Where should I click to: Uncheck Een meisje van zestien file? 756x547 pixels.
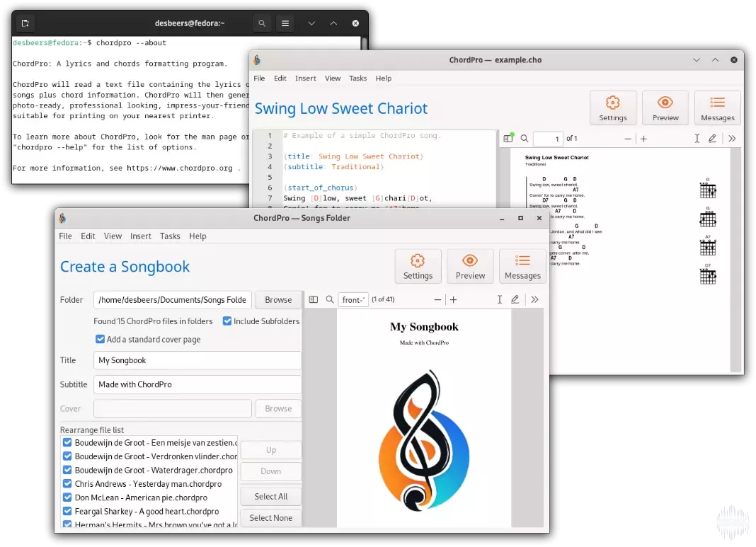(x=67, y=442)
